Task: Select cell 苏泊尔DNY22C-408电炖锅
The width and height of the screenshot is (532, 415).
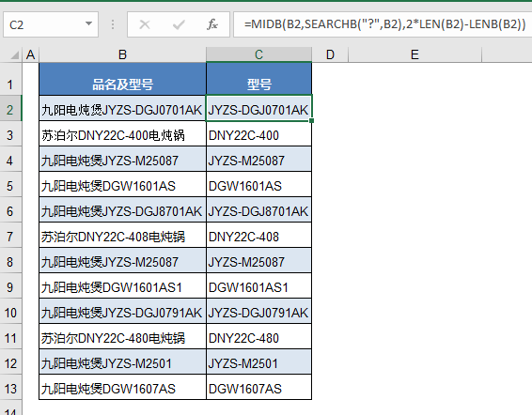Action: click(x=122, y=235)
